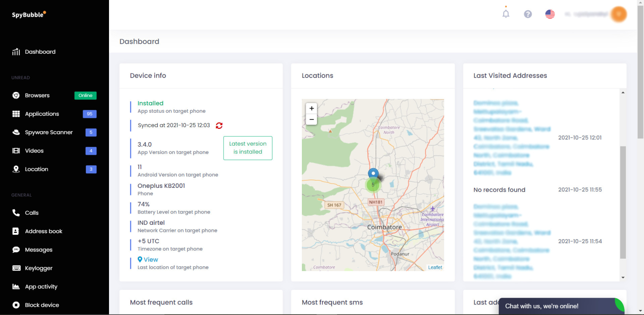Select the Block device icon
The width and height of the screenshot is (644, 315).
point(16,305)
